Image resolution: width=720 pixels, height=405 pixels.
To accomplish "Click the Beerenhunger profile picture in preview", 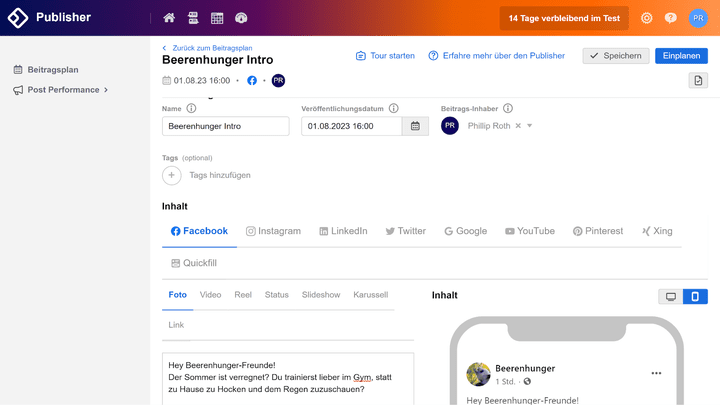I will [478, 374].
